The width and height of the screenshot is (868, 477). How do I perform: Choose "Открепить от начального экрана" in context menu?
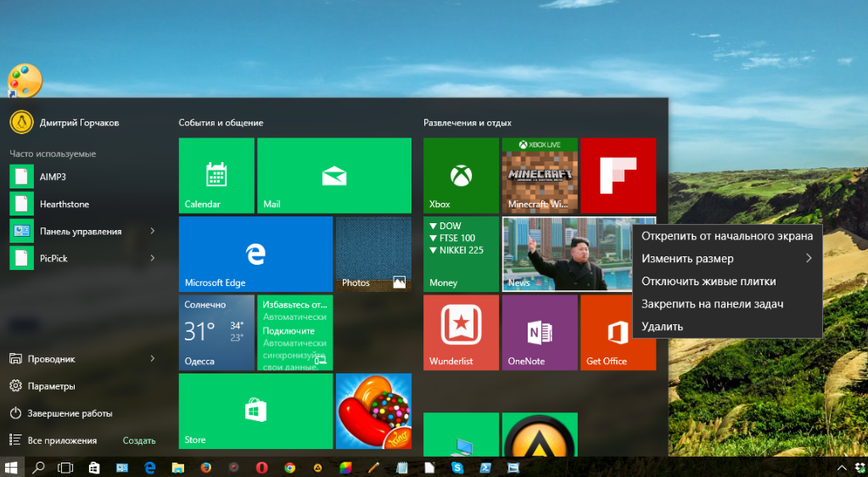pyautogui.click(x=726, y=236)
